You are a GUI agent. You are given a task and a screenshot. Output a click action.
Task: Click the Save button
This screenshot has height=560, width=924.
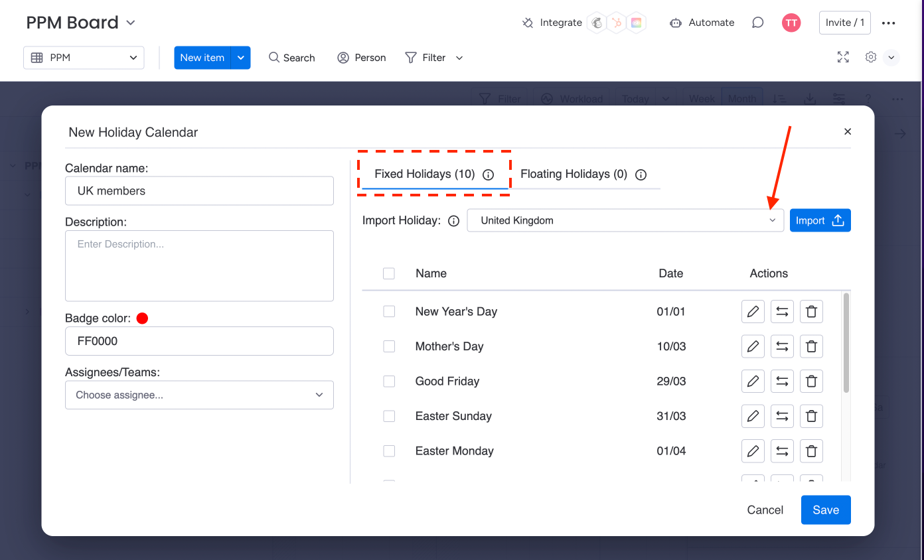[x=826, y=510]
